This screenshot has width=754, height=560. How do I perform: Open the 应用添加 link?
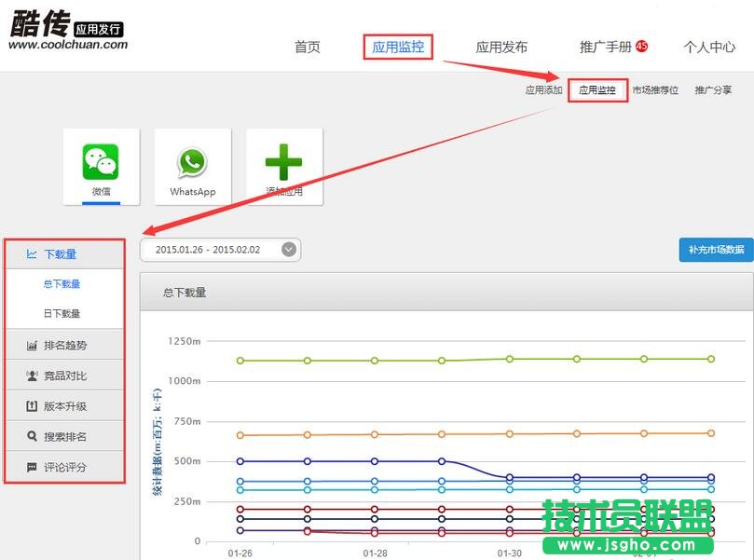coord(542,90)
